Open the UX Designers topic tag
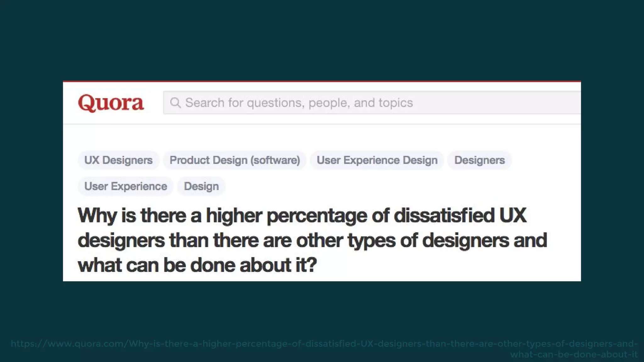644x362 pixels. pyautogui.click(x=119, y=160)
